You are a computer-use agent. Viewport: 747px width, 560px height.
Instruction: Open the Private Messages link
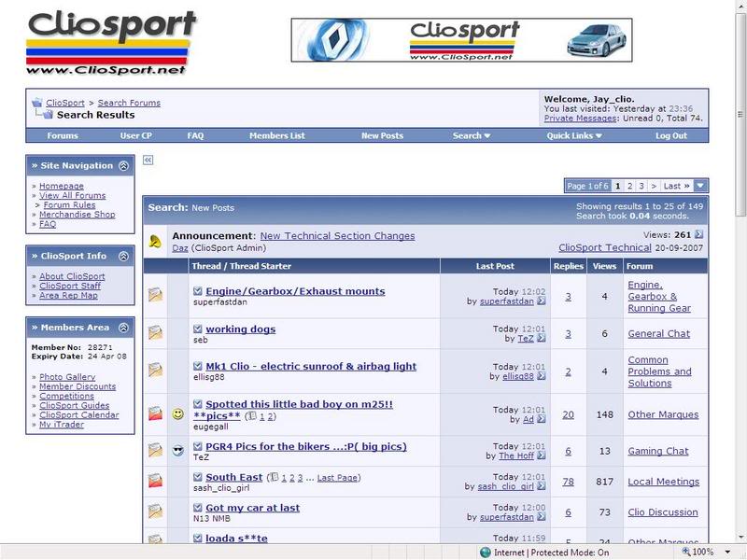click(x=580, y=119)
